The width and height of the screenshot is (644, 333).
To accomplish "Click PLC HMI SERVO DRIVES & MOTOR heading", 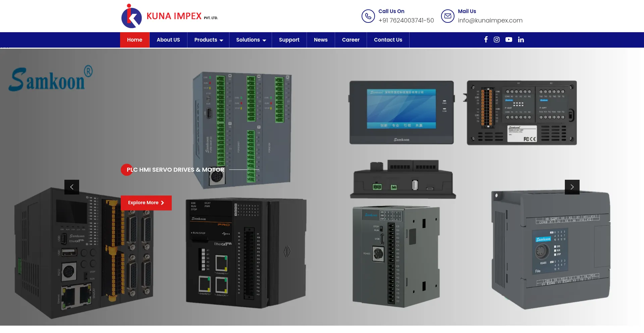I will pyautogui.click(x=175, y=170).
